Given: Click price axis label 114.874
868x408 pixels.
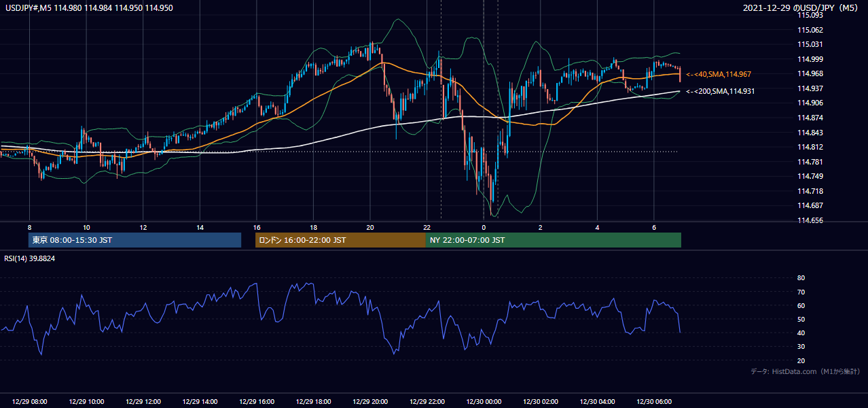Looking at the screenshot, I should 810,118.
